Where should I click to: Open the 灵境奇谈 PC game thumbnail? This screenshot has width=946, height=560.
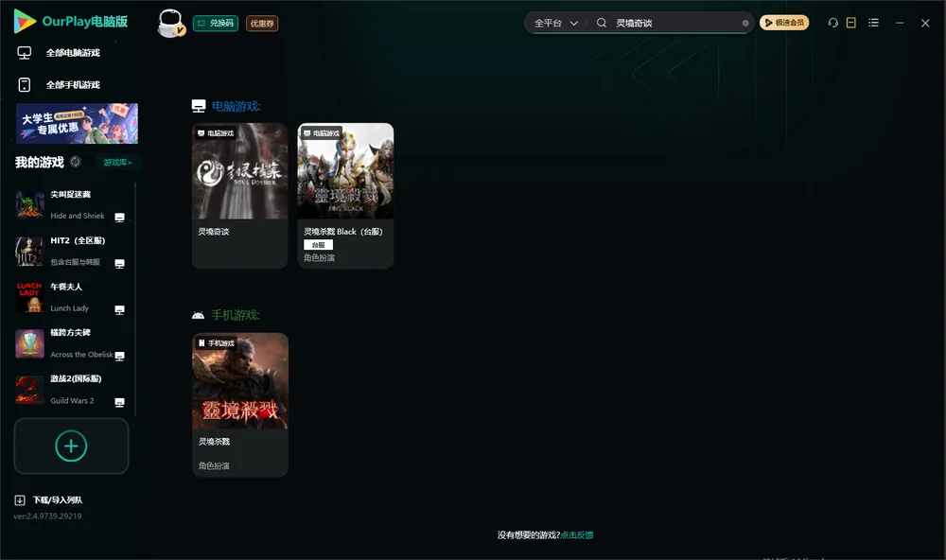tap(239, 171)
